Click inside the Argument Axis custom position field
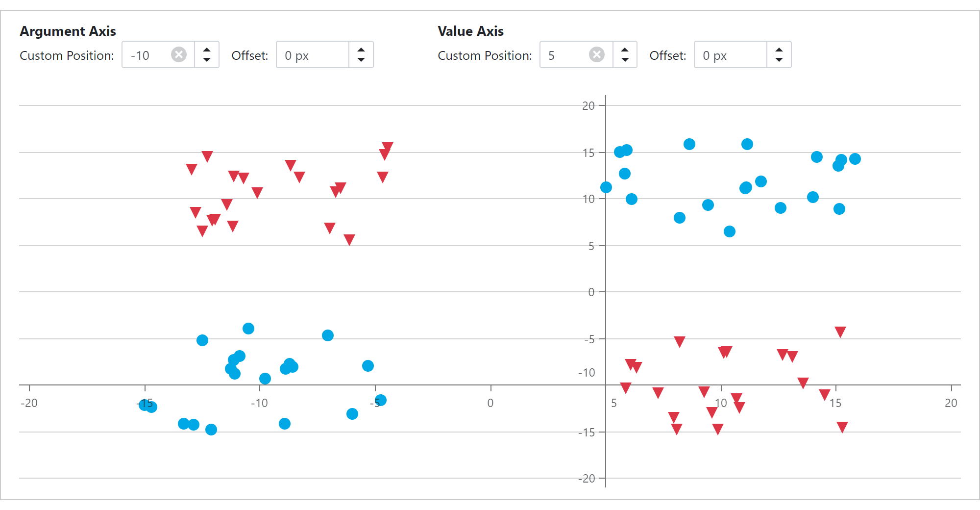980x510 pixels. tap(147, 55)
